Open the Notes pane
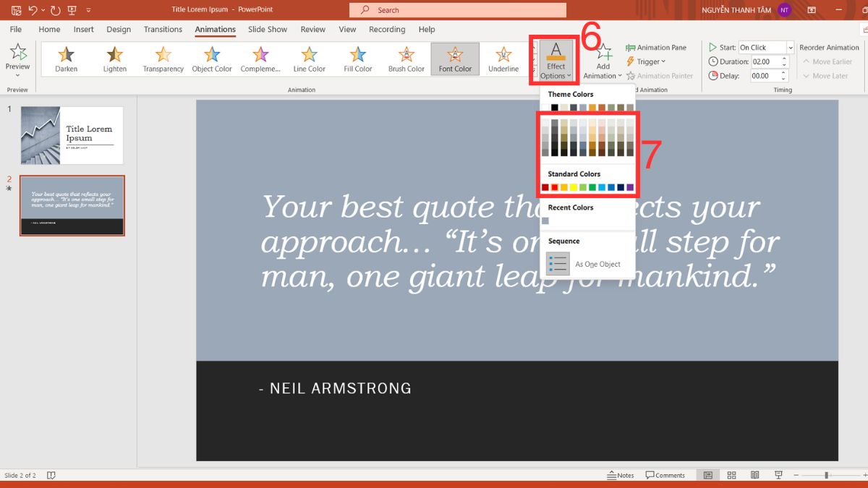Viewport: 868px width, 488px height. pos(621,475)
